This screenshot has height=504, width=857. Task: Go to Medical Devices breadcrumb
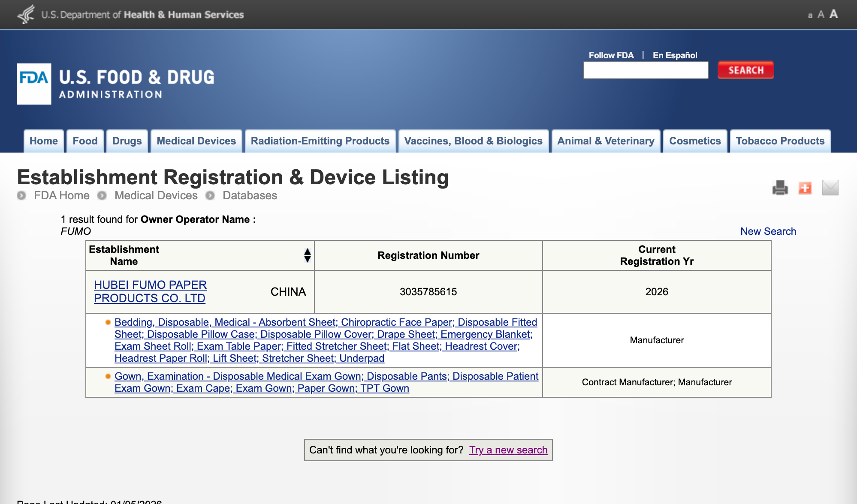(156, 195)
